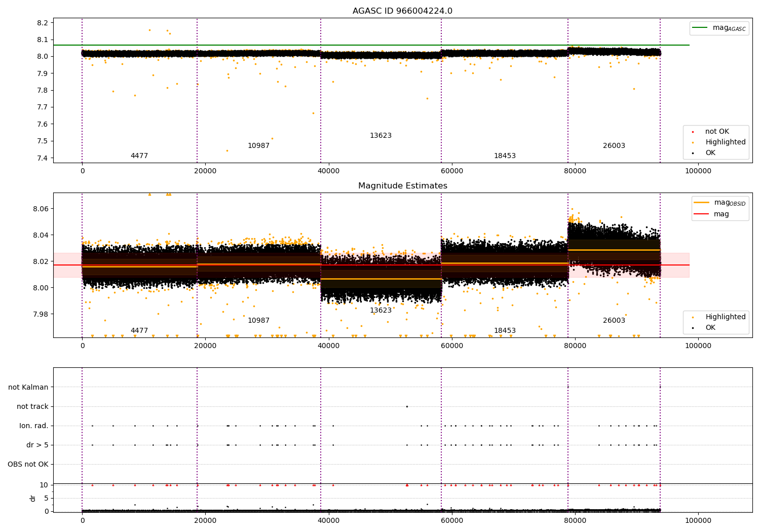Click obsid '13623' label in Magnitude Estimates panel
Screen dimensions: 760x532
(381, 311)
